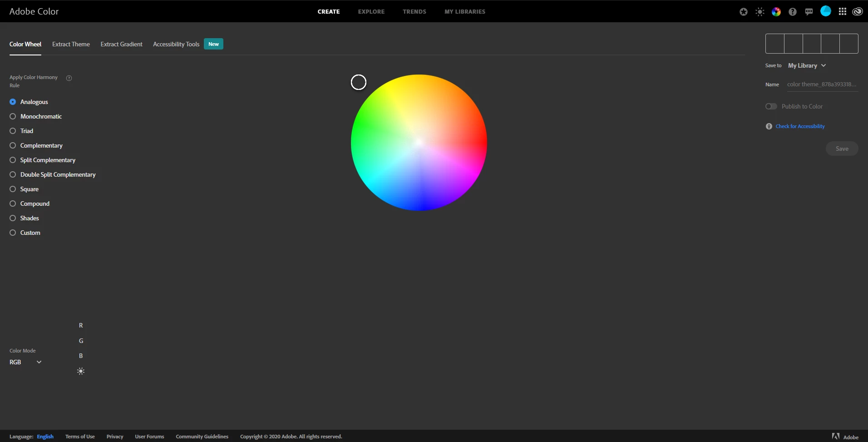Select the Complementary harmony rule
This screenshot has height=442, width=868.
point(36,145)
